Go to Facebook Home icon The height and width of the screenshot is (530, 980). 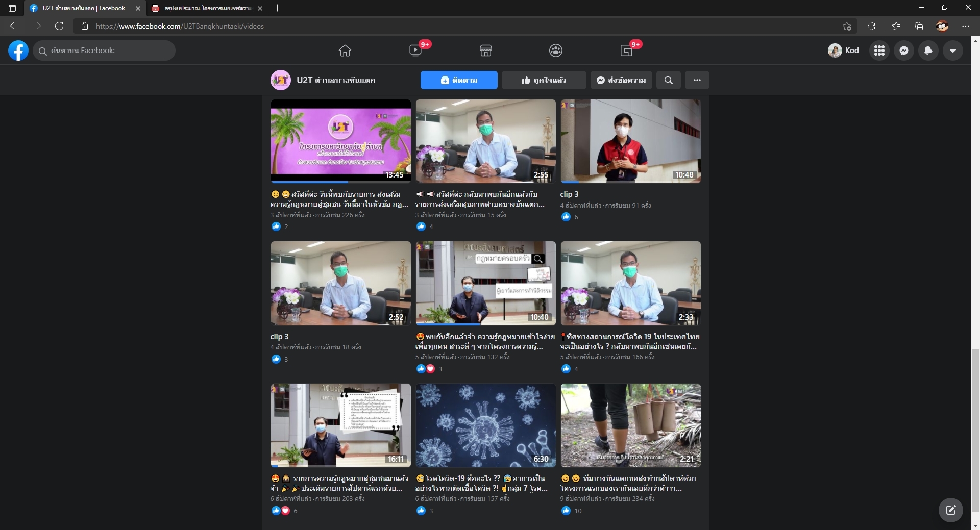click(x=345, y=51)
